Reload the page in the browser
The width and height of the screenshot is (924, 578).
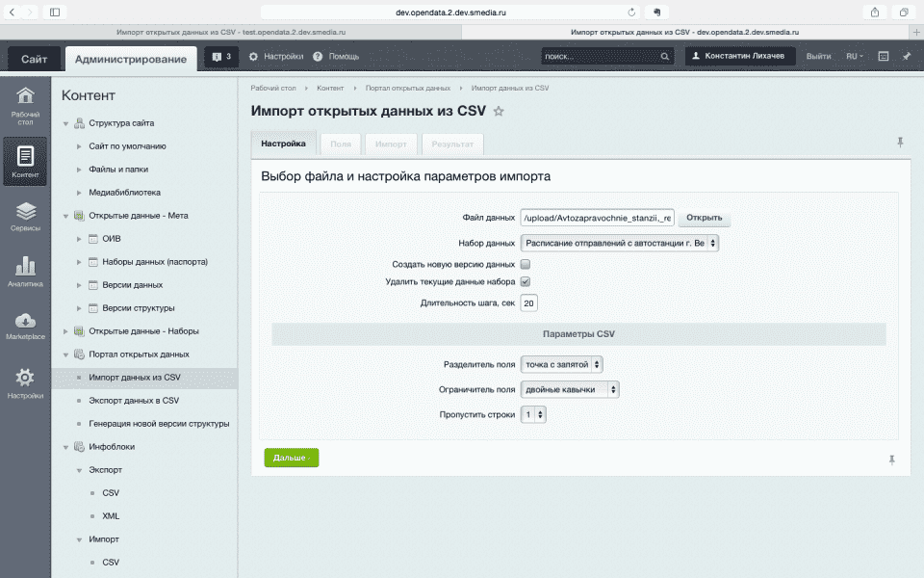click(x=631, y=13)
